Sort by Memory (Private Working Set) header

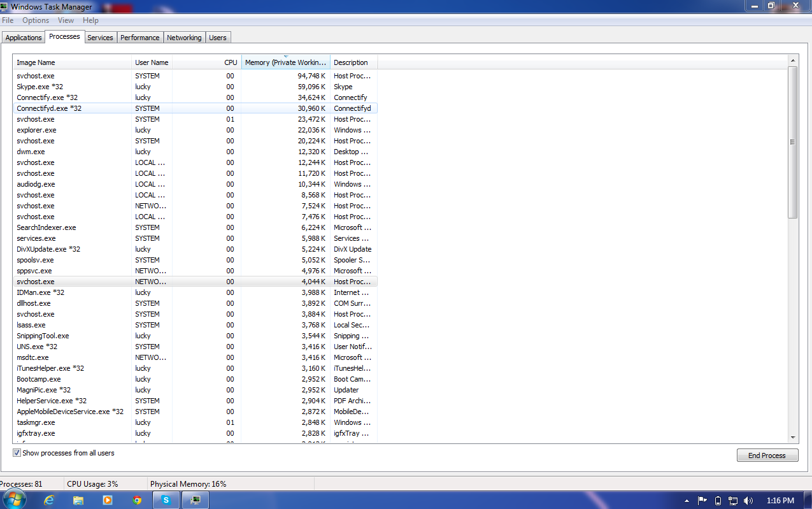(x=286, y=62)
